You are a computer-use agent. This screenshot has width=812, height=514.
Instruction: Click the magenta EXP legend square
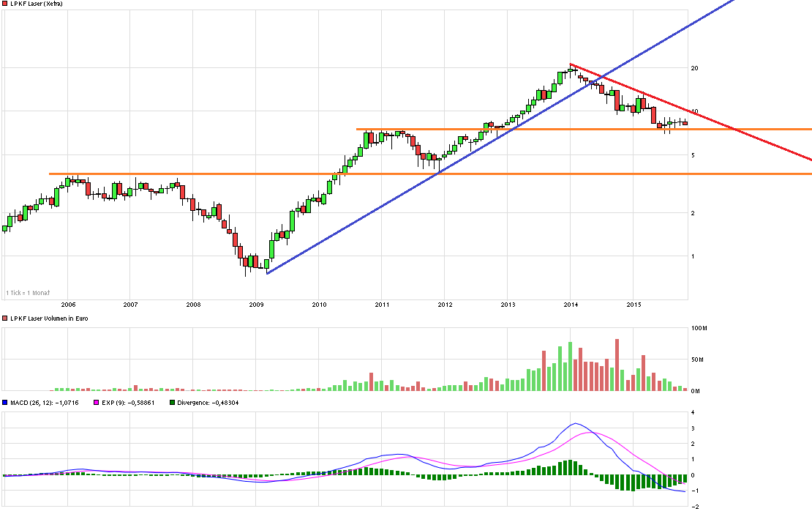tap(96, 403)
